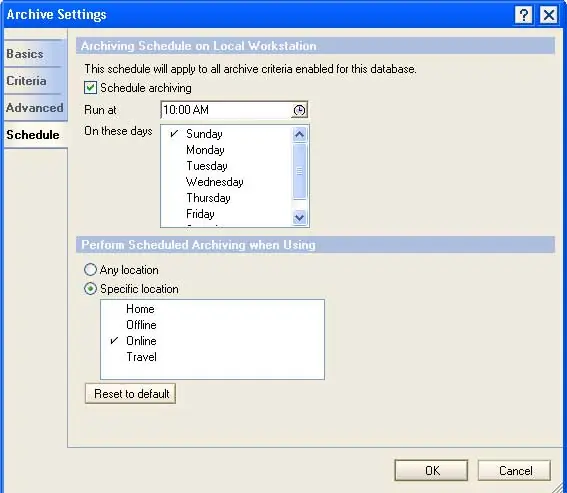The image size is (567, 493).
Task: Click the days list scrollbar thumb
Action: [x=299, y=171]
